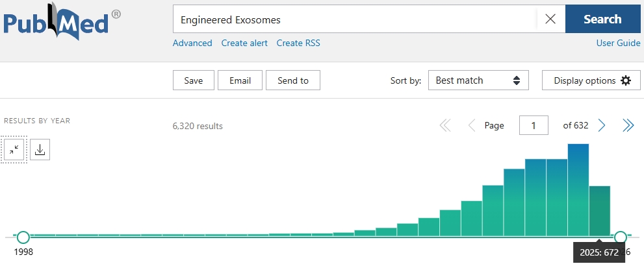Jump to the last results page
Viewport: 644px width, 266px height.
pos(628,126)
